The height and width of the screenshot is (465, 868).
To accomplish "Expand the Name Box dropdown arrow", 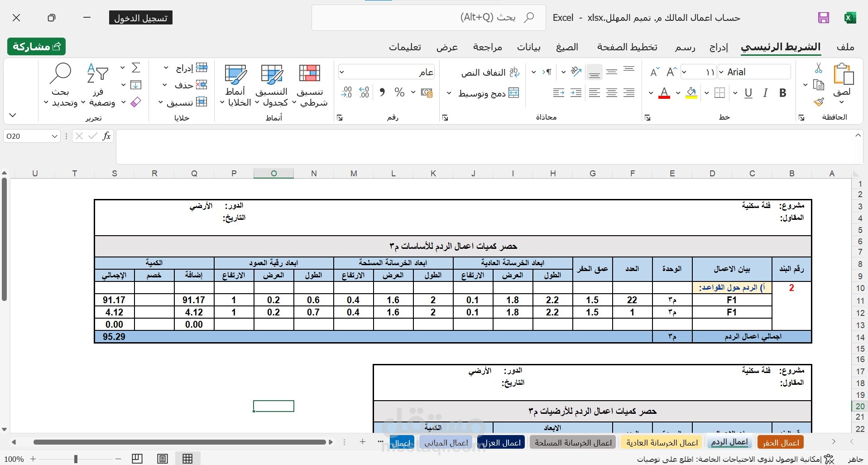I will 54,136.
